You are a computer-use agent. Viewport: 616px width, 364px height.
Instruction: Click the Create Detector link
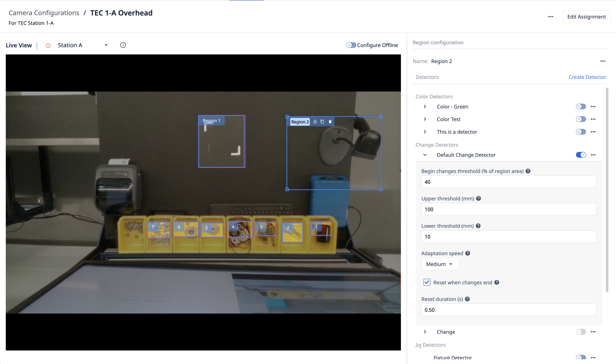tap(587, 77)
